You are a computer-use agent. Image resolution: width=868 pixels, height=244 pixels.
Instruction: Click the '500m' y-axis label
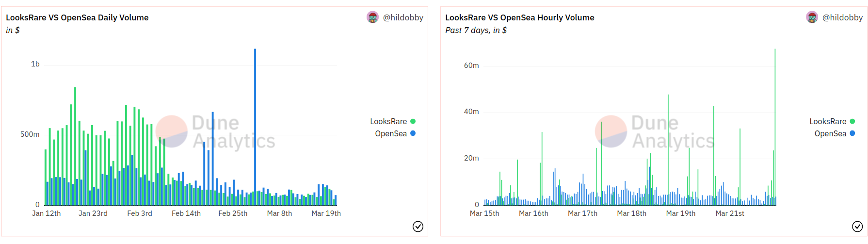pos(30,134)
